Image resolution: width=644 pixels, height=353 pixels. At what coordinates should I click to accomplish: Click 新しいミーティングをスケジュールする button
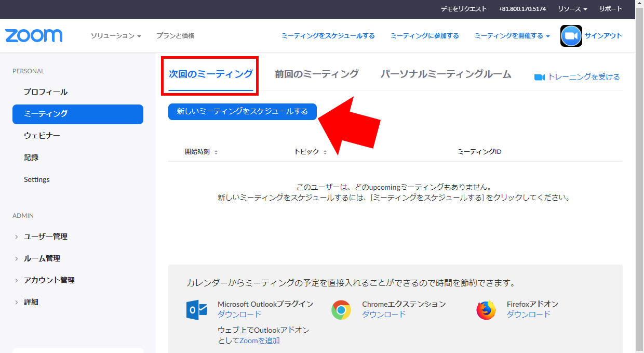tap(242, 112)
